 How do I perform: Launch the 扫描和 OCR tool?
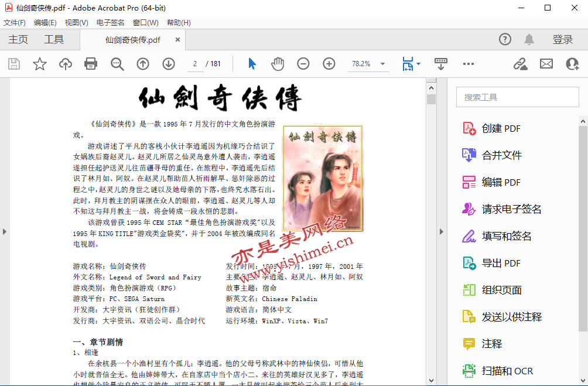click(x=498, y=371)
